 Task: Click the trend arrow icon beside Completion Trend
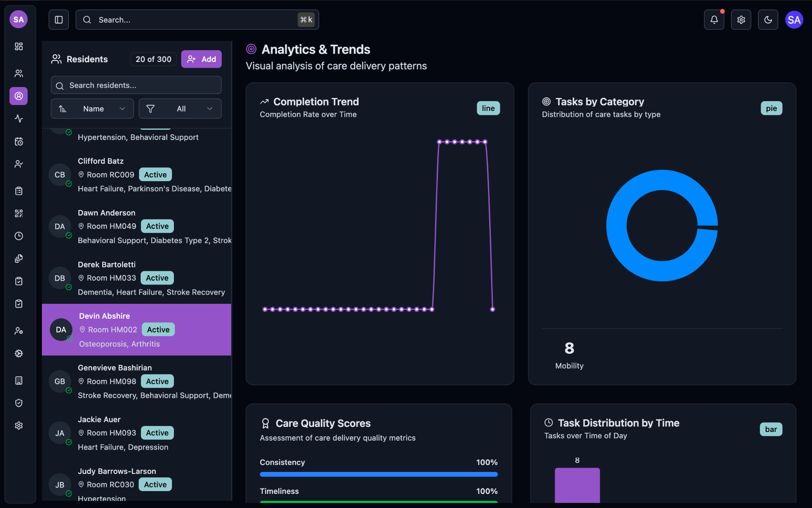point(264,102)
